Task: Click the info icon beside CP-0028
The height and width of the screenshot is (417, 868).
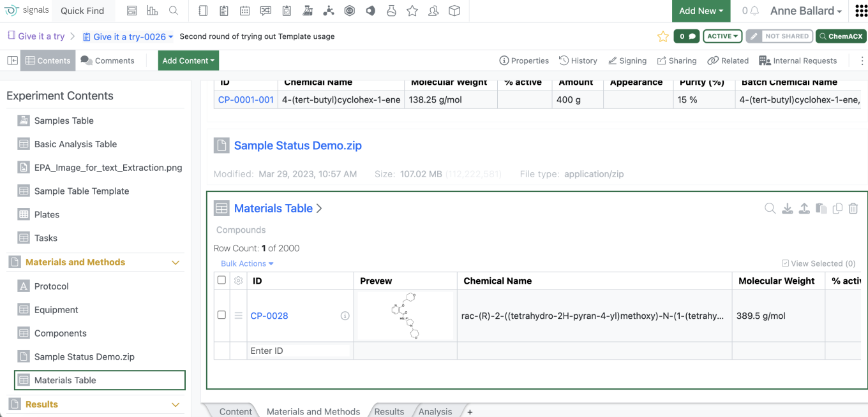Action: 345,316
